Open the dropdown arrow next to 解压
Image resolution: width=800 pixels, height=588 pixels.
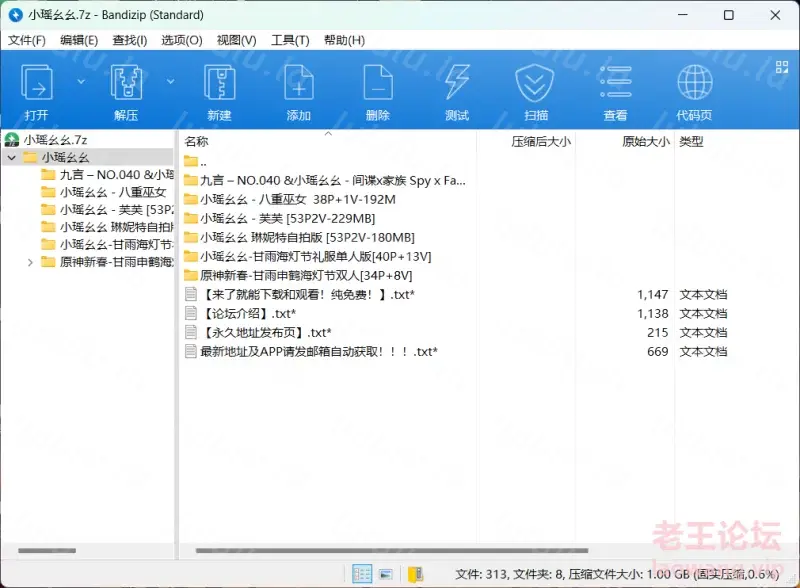170,82
